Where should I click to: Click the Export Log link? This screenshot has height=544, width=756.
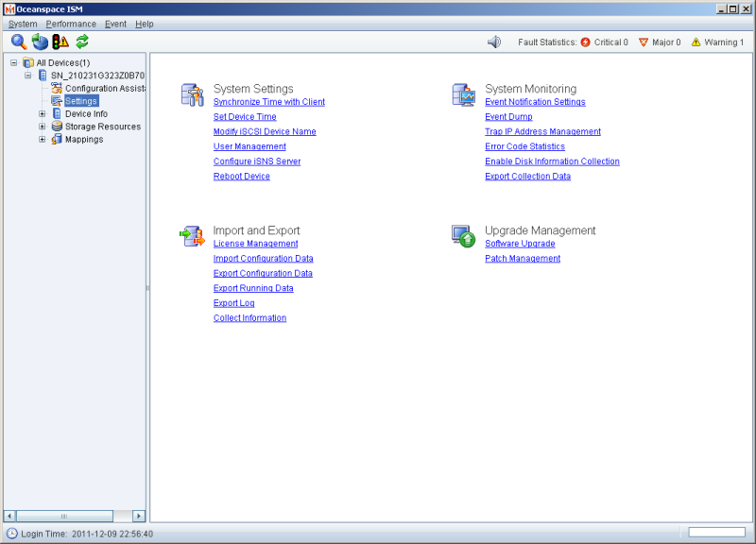click(x=233, y=303)
